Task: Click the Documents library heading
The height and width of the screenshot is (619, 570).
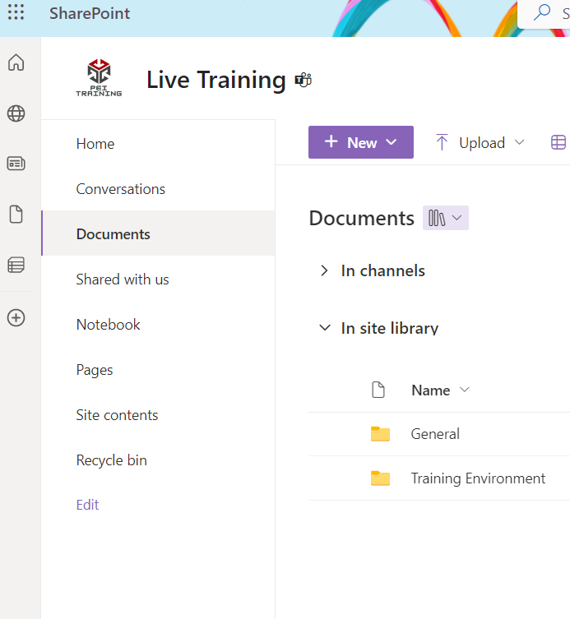Action: (362, 218)
